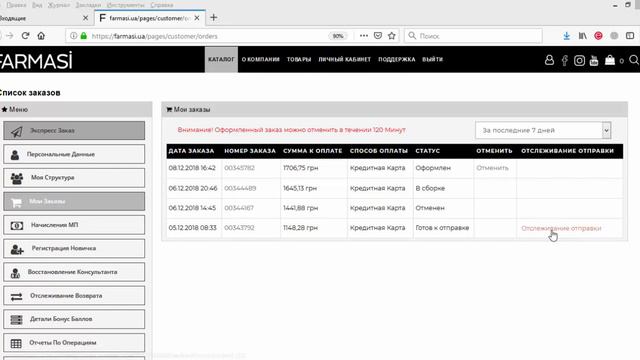This screenshot has width=640, height=360.
Task: Open Регистрация Новичка in sidebar
Action: click(74, 249)
